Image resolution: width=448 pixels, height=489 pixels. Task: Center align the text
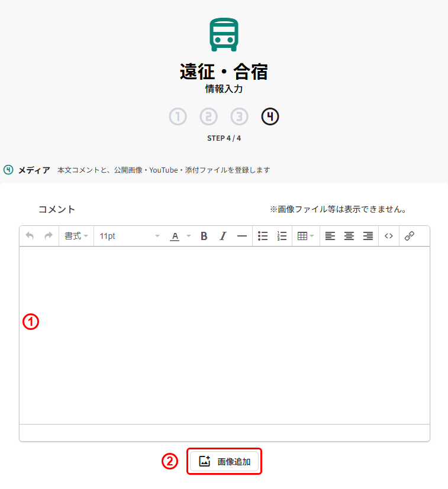(349, 236)
